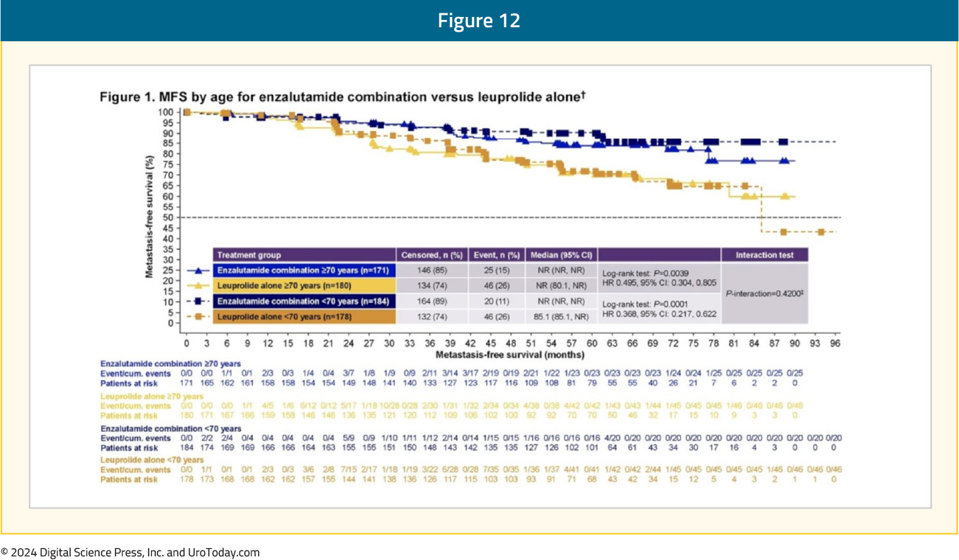959x560 pixels.
Task: Click risk table heading "Enzalutamide combination <70 years" below chart
Action: 171,428
